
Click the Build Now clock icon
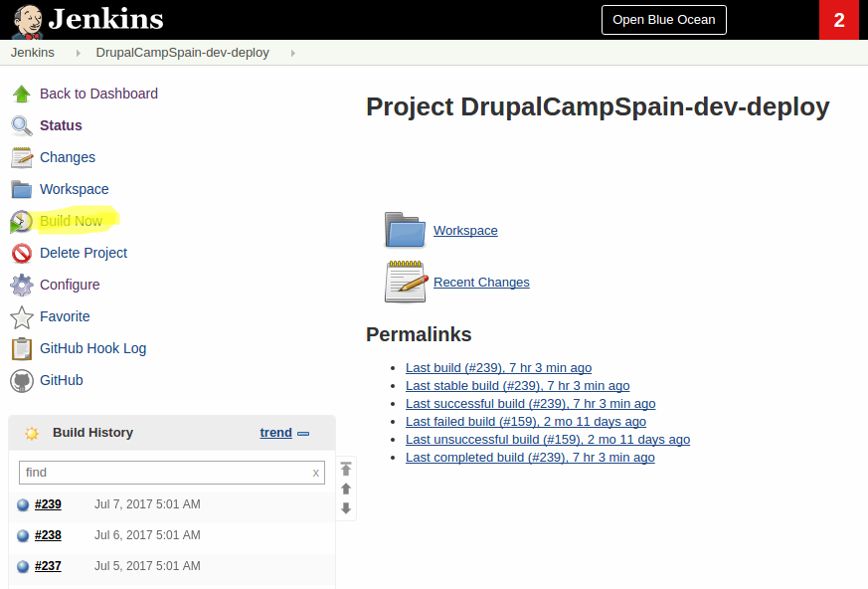(21, 222)
